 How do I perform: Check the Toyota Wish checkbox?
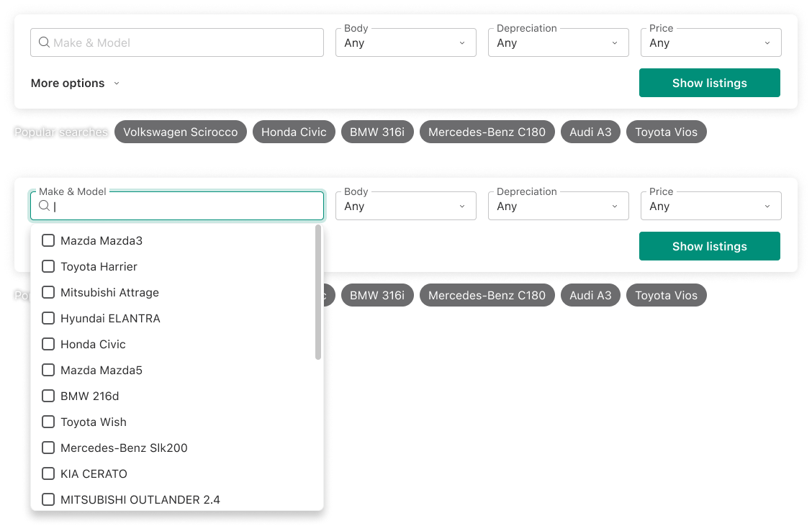[48, 422]
